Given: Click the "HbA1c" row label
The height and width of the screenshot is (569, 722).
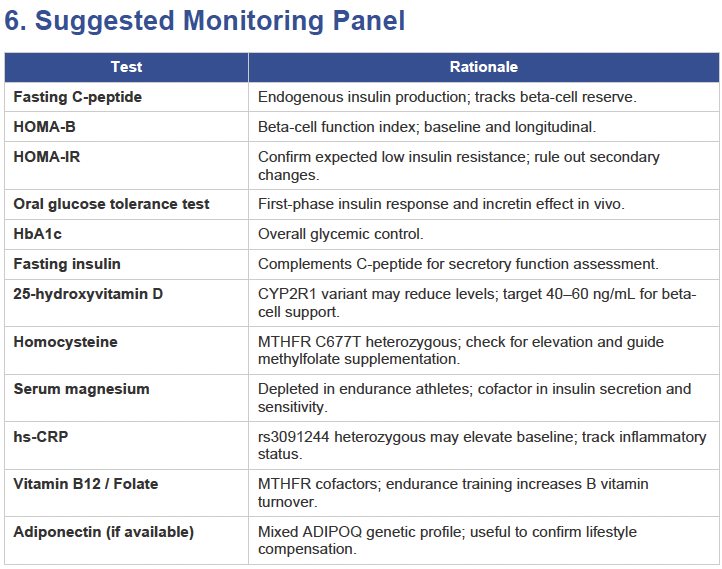Looking at the screenshot, I should tap(38, 234).
